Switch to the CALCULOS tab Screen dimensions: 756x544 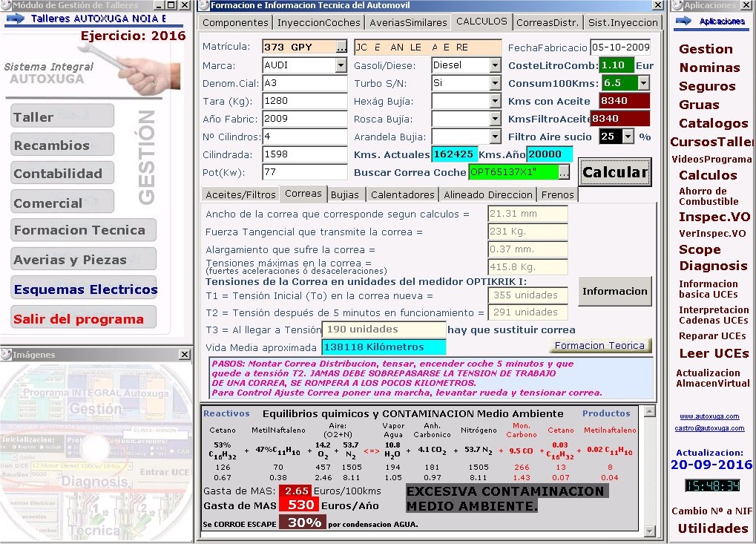coord(481,22)
